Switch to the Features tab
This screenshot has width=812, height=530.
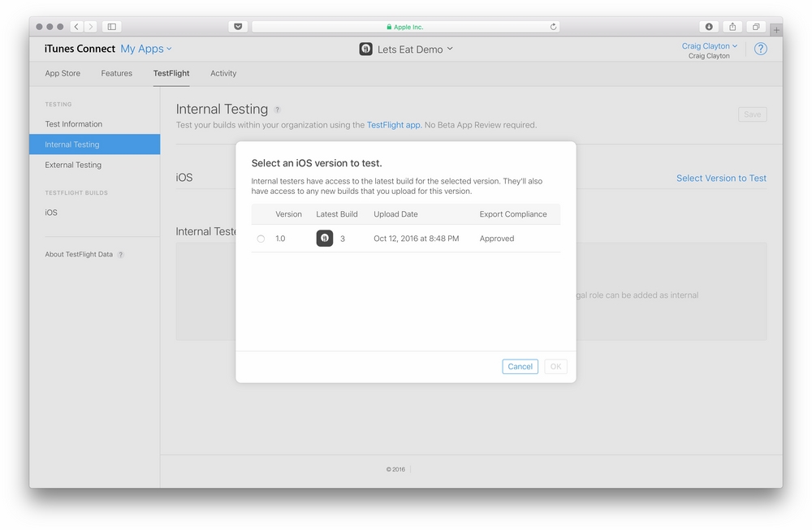coord(116,74)
